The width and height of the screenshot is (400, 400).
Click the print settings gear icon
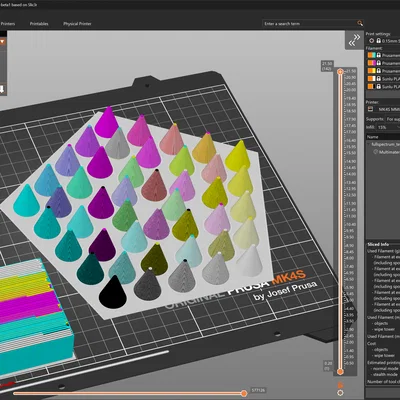(x=371, y=41)
